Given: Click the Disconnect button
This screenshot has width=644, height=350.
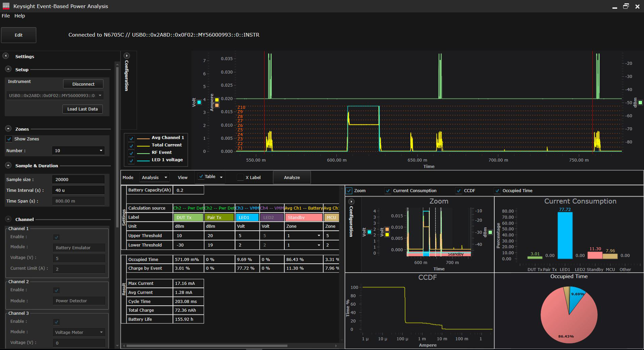Looking at the screenshot, I should pos(83,84).
